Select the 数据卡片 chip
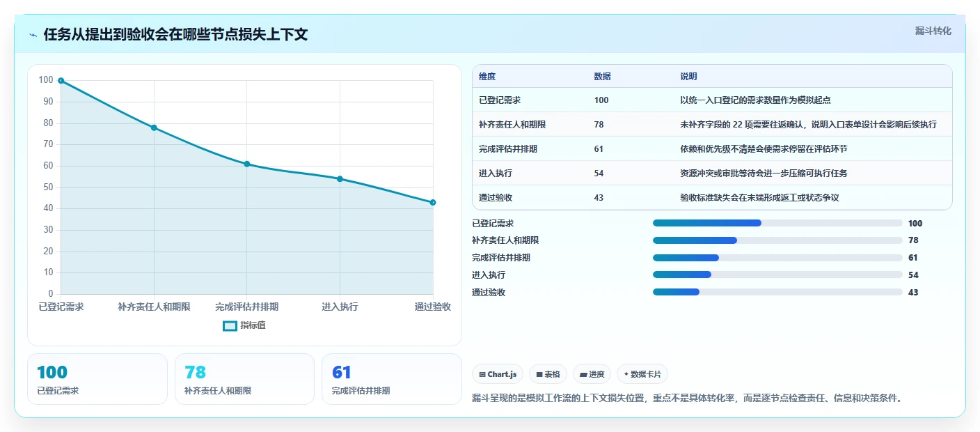This screenshot has width=980, height=432. [642, 374]
